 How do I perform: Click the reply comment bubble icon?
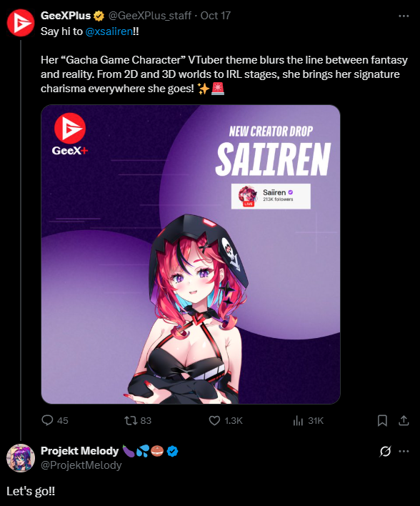tap(47, 420)
